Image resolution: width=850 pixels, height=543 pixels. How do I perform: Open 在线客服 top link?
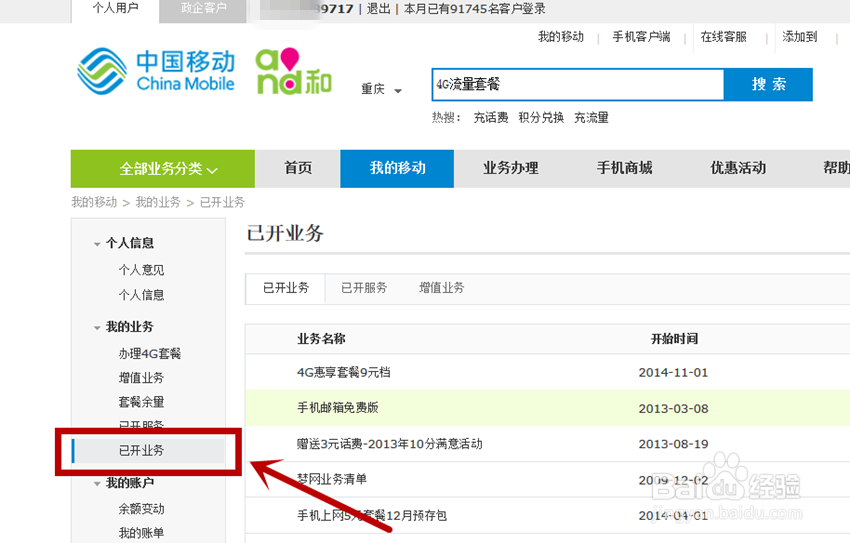coord(724,37)
